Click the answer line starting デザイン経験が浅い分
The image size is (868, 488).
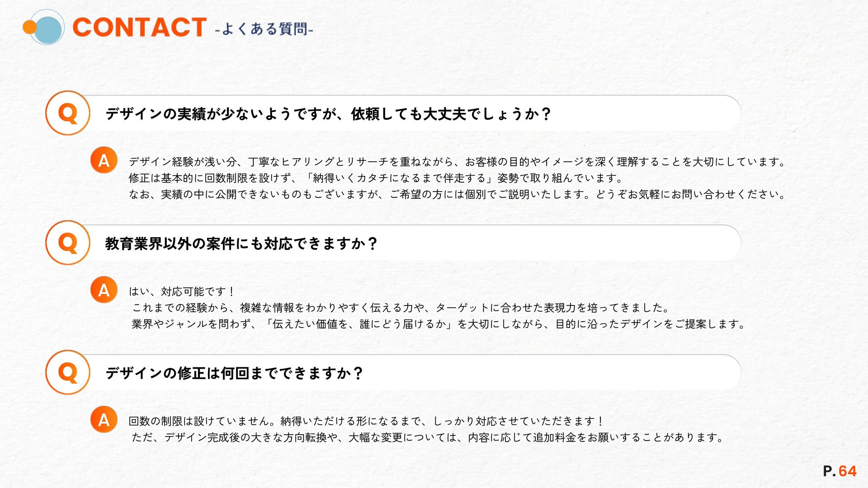pyautogui.click(x=457, y=162)
